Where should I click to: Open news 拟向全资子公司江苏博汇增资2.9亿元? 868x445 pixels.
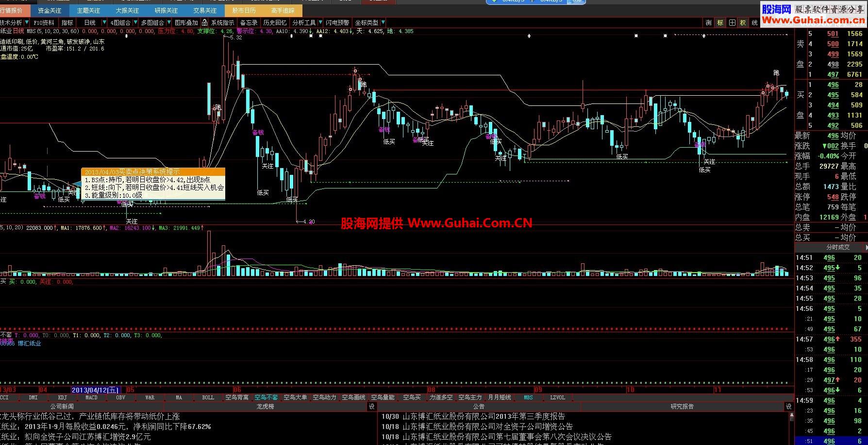(75, 437)
